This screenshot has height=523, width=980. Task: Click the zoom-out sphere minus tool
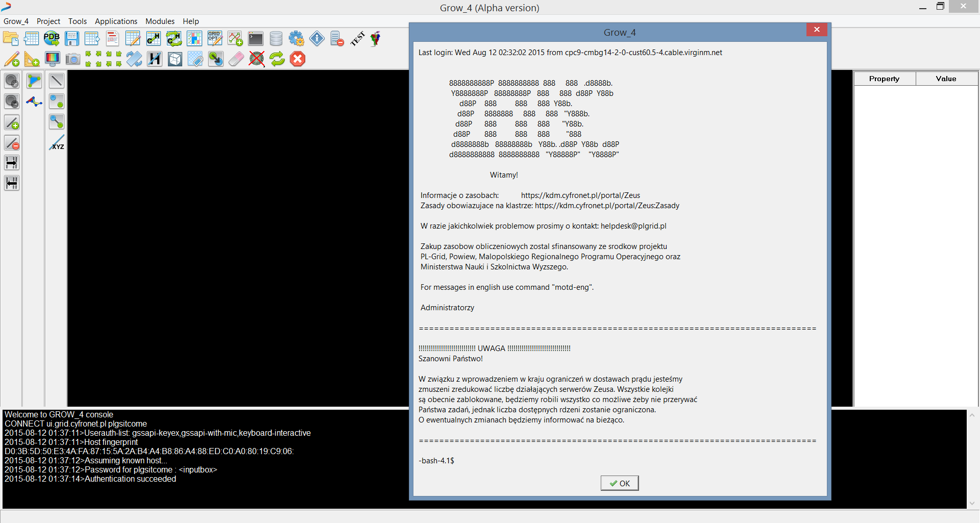coord(12,102)
